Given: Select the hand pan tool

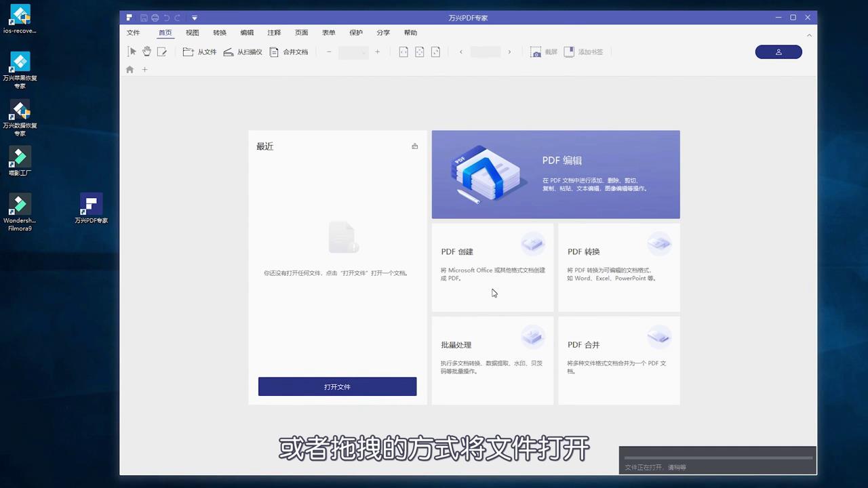Looking at the screenshot, I should [x=146, y=52].
